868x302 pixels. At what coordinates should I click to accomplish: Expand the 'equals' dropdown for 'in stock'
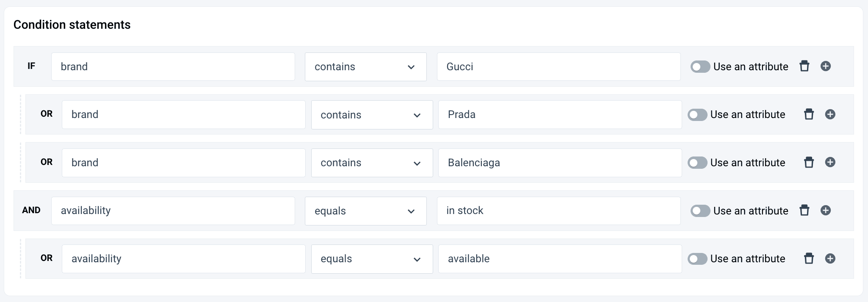365,211
